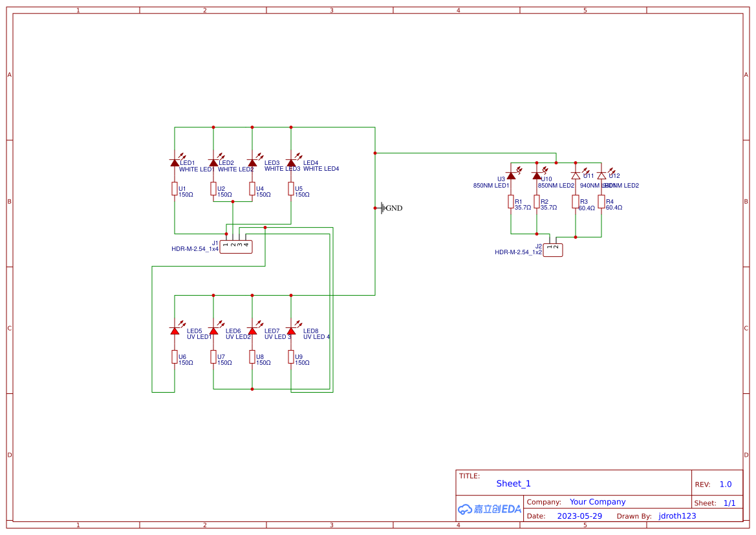Select resistor R4 labeled 60.4Ω
This screenshot has height=535, width=756.
coord(601,202)
